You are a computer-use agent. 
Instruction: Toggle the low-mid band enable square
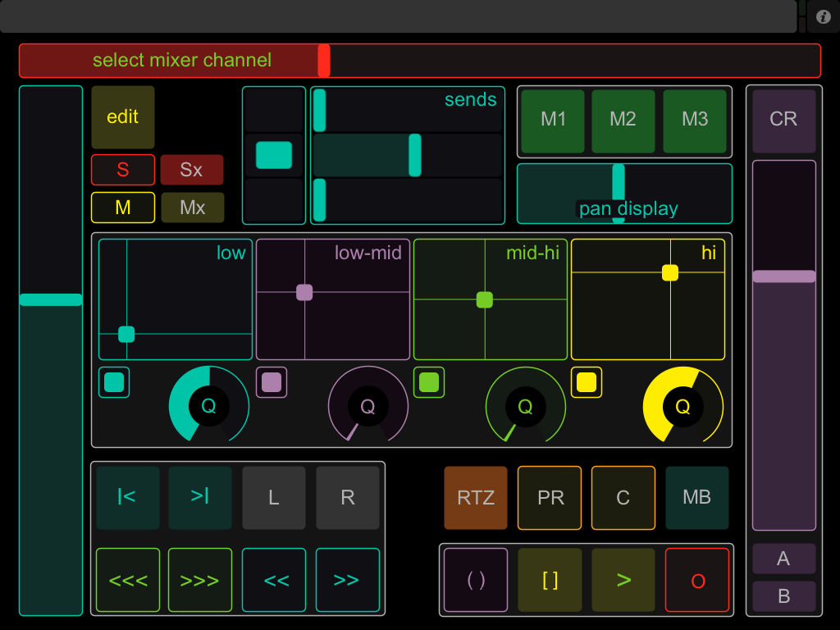(272, 382)
